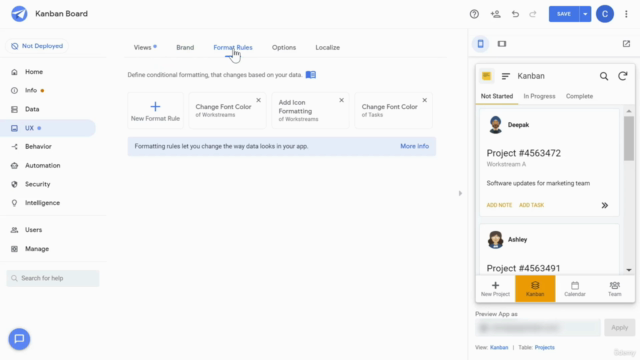Viewport: 640px width, 360px height.
Task: Click the Search for help field
Action: (x=53, y=278)
